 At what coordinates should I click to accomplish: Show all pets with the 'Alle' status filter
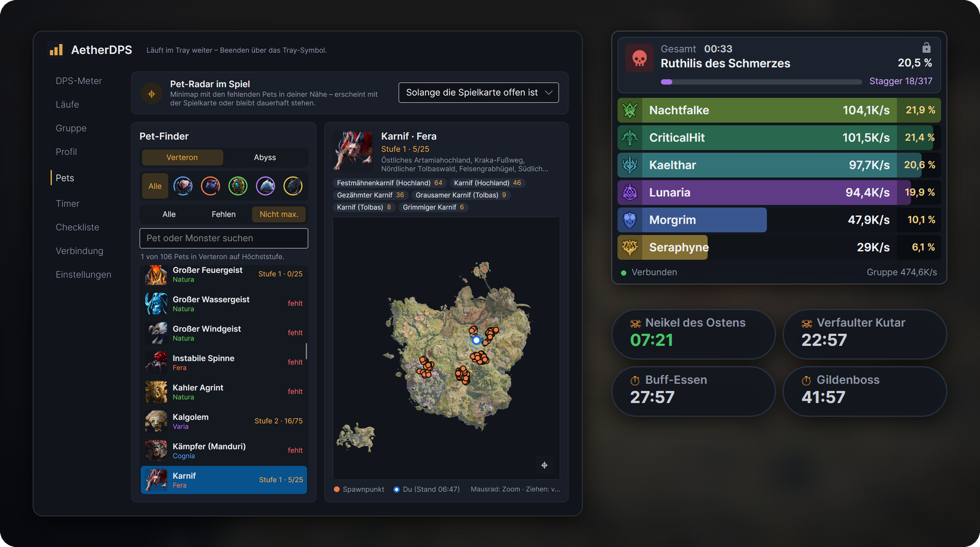click(169, 214)
